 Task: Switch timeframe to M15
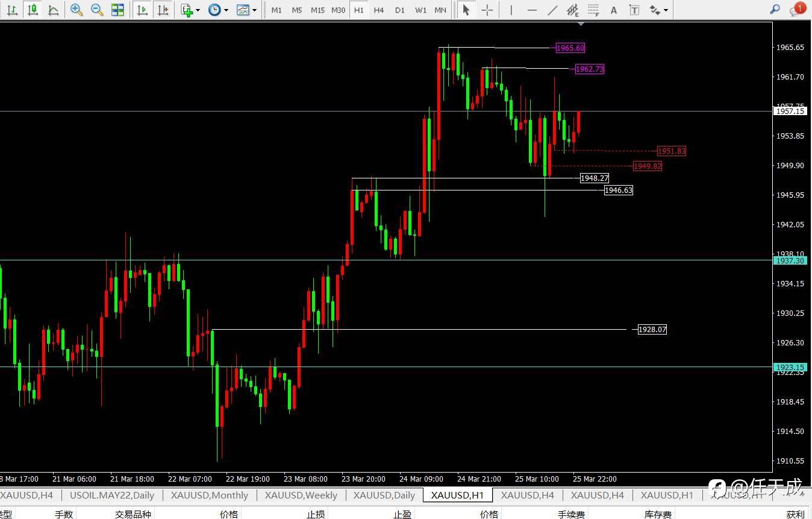(x=317, y=10)
